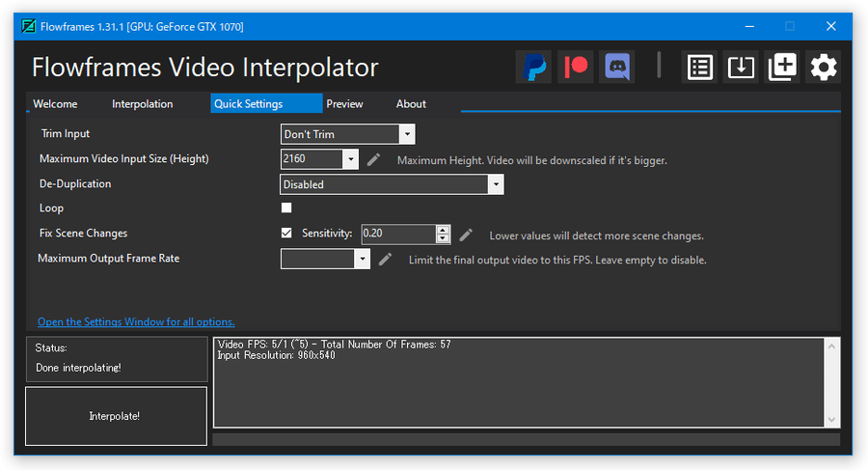Open the Patreon page icon

[x=575, y=67]
